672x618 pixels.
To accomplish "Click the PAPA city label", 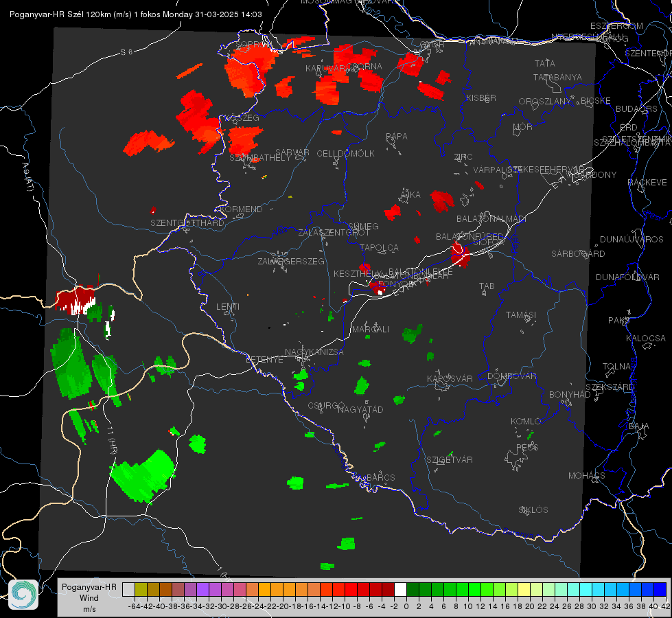I will pos(397,136).
